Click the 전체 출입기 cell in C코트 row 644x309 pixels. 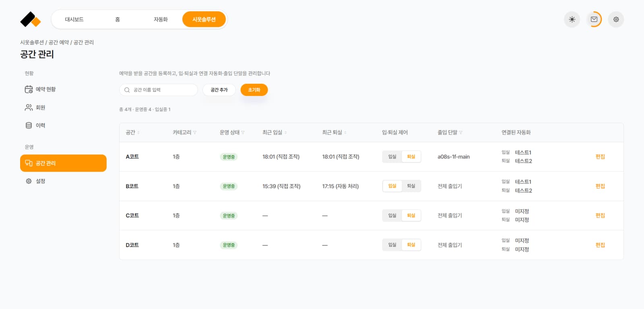[x=450, y=216]
